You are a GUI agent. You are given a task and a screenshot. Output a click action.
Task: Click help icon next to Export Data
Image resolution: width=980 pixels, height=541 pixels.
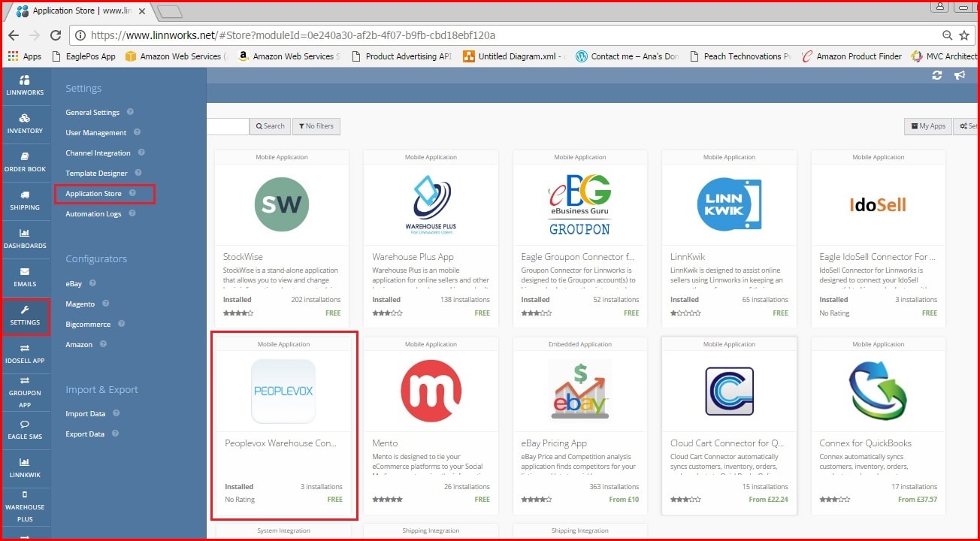(x=115, y=434)
